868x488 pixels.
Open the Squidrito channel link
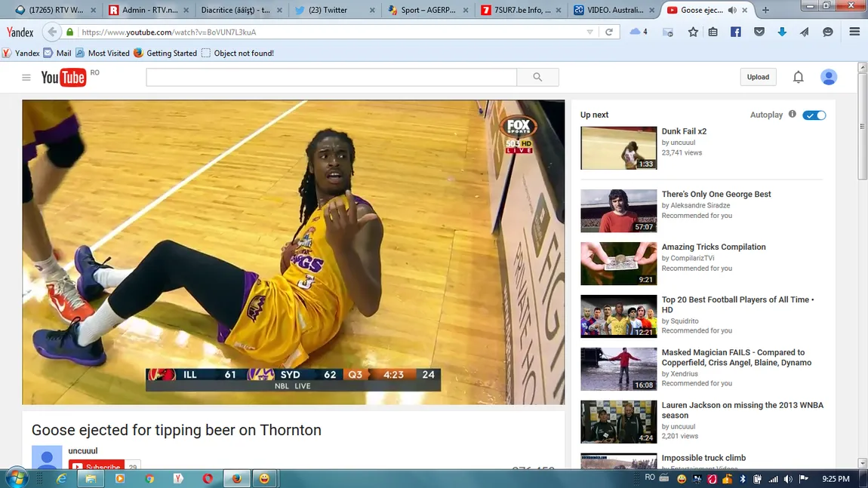point(685,321)
